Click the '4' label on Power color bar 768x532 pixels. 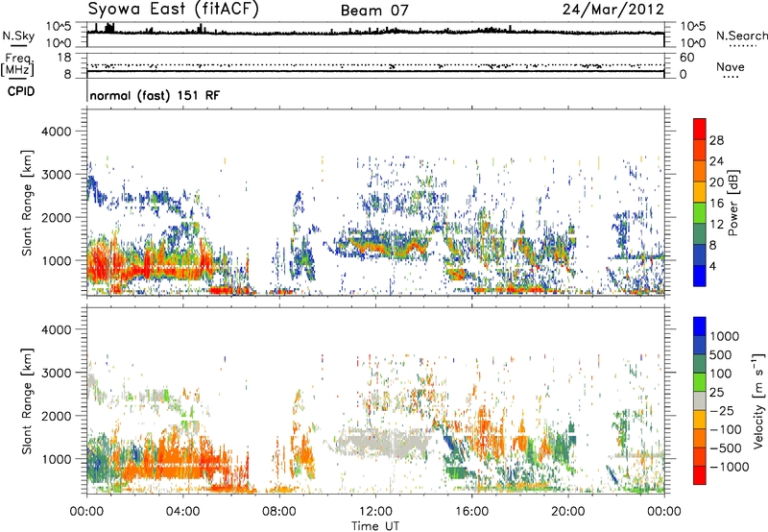713,266
